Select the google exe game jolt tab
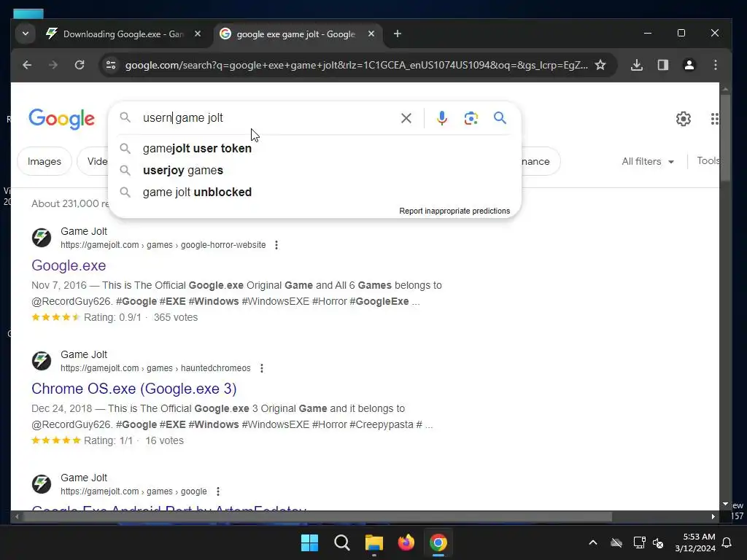The height and width of the screenshot is (560, 747). [295, 34]
